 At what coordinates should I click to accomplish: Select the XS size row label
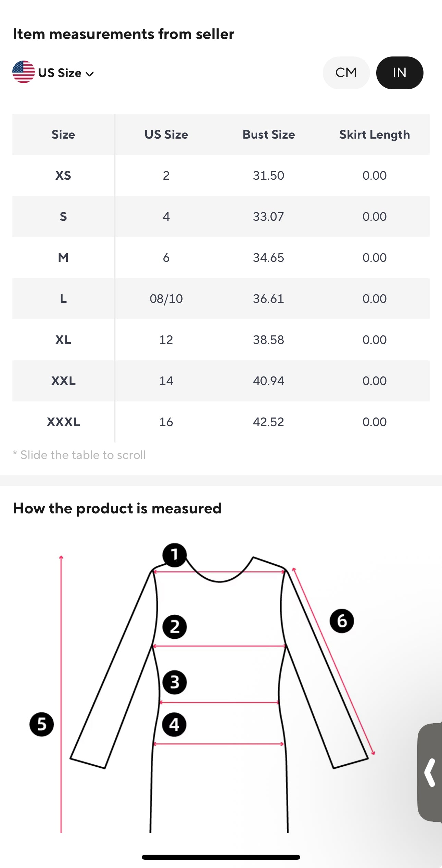point(63,176)
